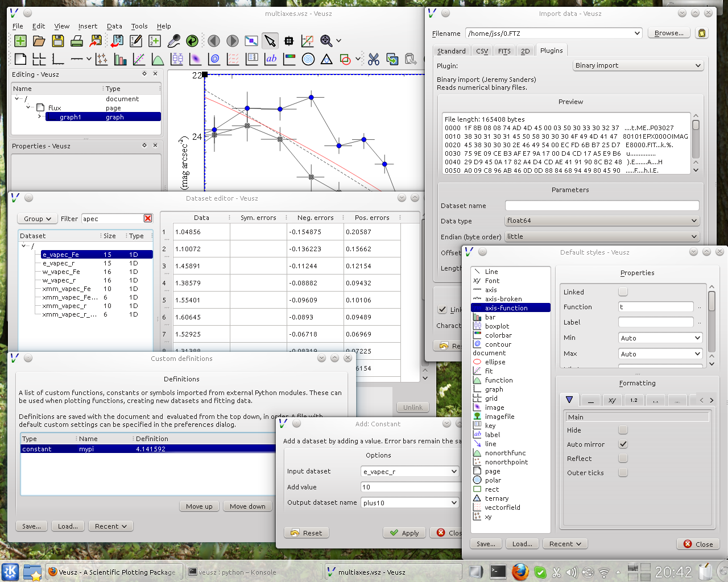Click the polar graph toolbar icon
This screenshot has height=582, width=728.
pyautogui.click(x=308, y=59)
